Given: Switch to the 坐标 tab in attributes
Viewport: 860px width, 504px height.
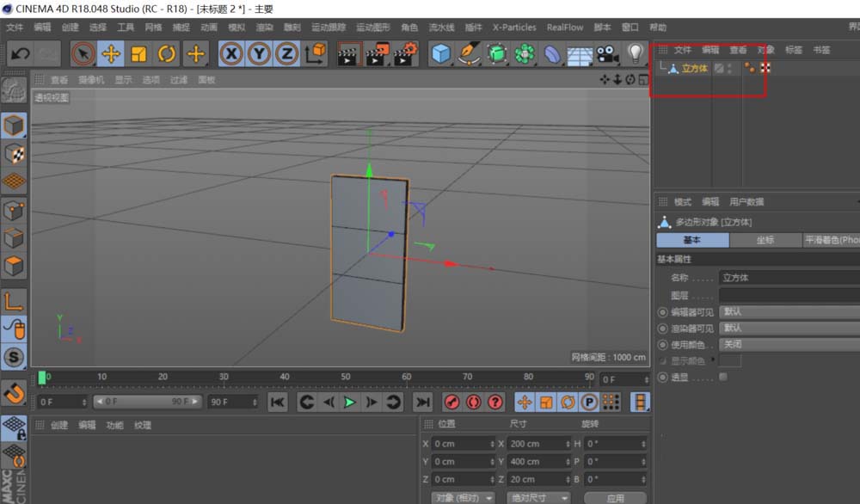Looking at the screenshot, I should point(768,239).
